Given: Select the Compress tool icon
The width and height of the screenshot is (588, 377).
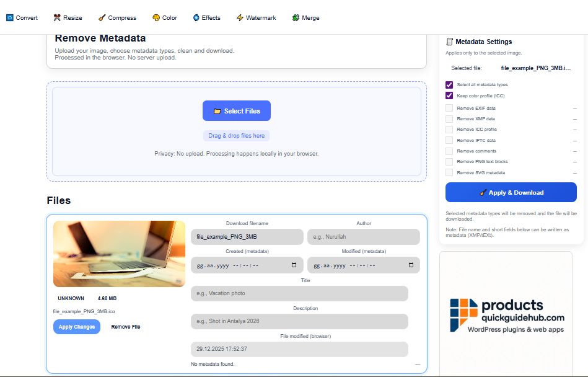Looking at the screenshot, I should pos(100,17).
